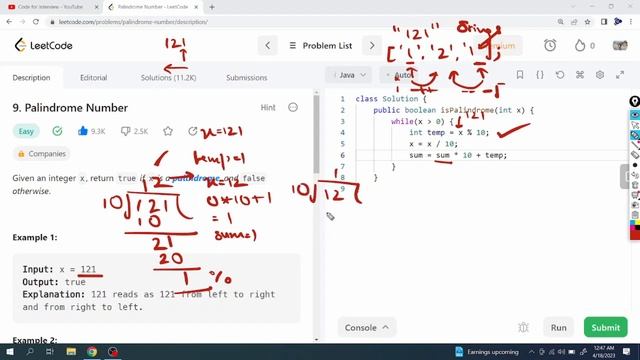This screenshot has width=640, height=360.
Task: Click the streak flame icon
Action: 580,45
